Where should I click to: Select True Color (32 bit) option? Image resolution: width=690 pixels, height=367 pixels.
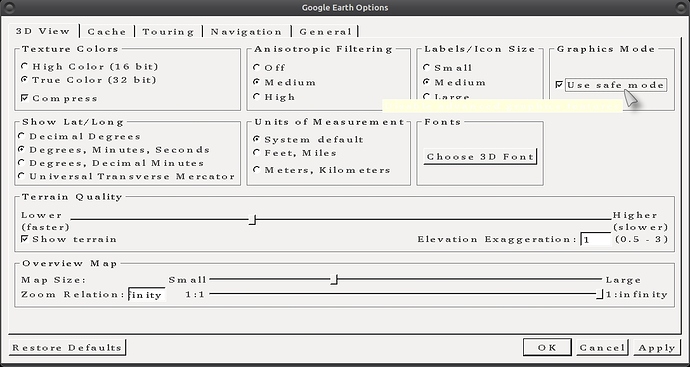(x=89, y=80)
